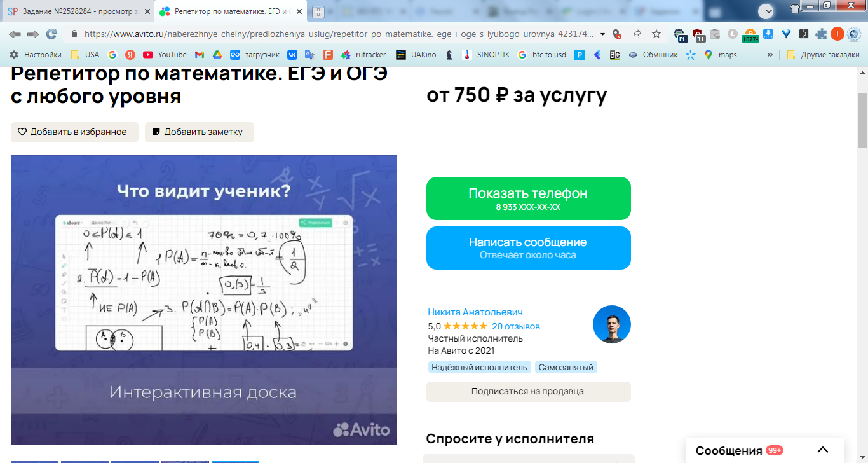The height and width of the screenshot is (463, 868).
Task: Click Написать сообщение blue button
Action: [528, 248]
